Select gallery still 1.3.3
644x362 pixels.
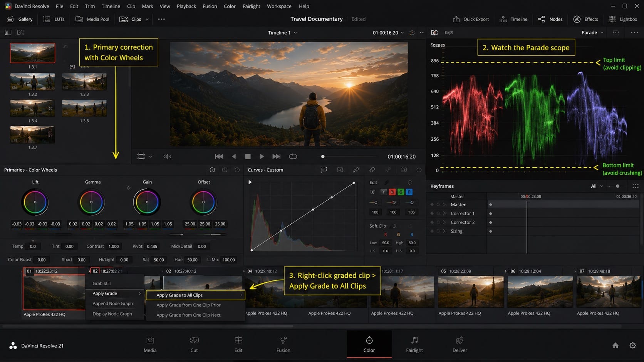[x=84, y=82]
